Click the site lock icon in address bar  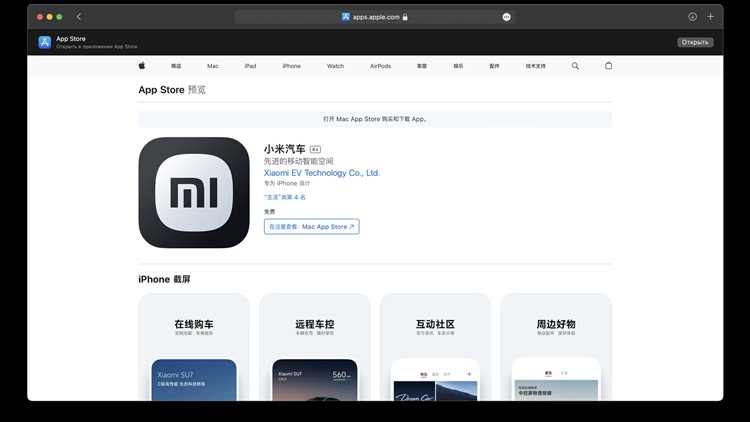point(405,17)
